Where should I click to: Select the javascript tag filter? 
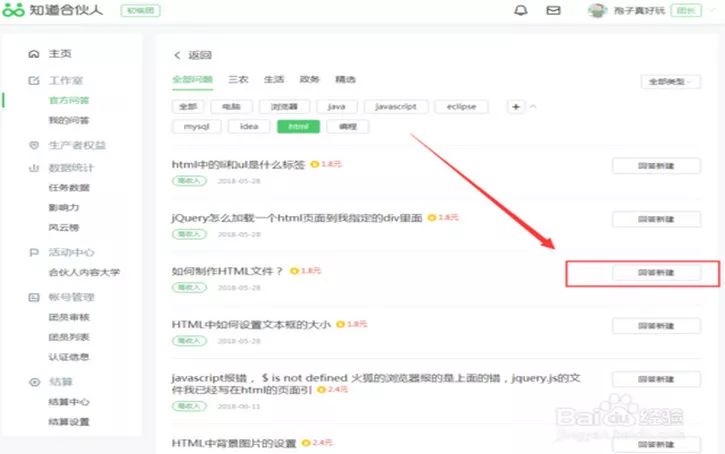(396, 107)
